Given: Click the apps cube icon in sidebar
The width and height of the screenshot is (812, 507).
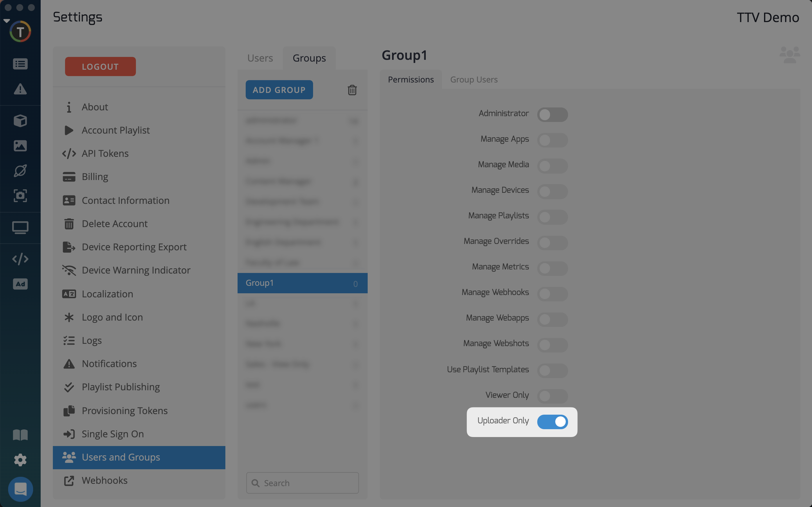Looking at the screenshot, I should pyautogui.click(x=20, y=121).
